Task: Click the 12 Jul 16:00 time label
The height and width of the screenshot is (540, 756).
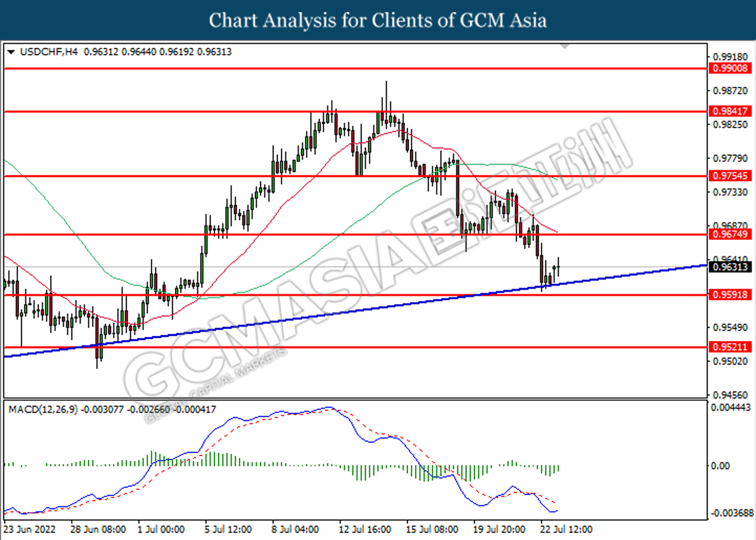Action: pyautogui.click(x=365, y=529)
